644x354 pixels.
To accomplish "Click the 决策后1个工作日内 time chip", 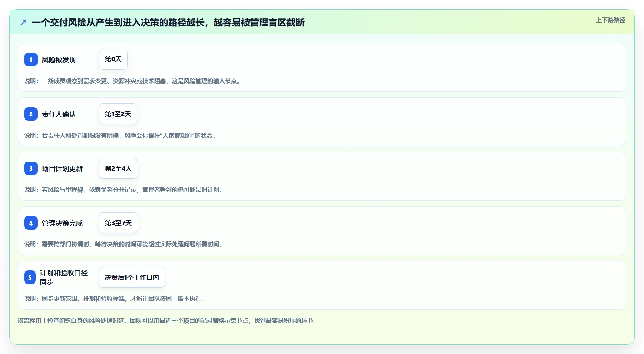I will click(132, 277).
